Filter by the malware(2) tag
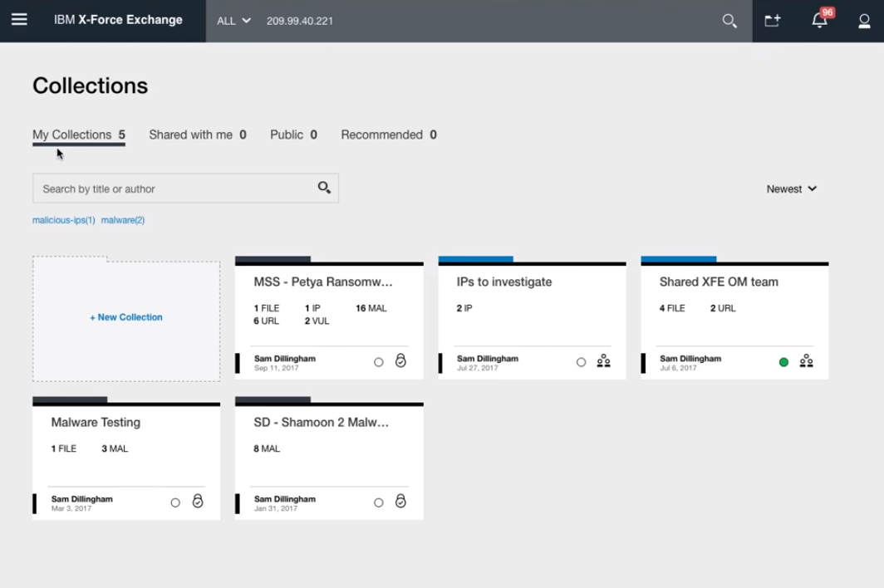The image size is (884, 588). point(123,220)
